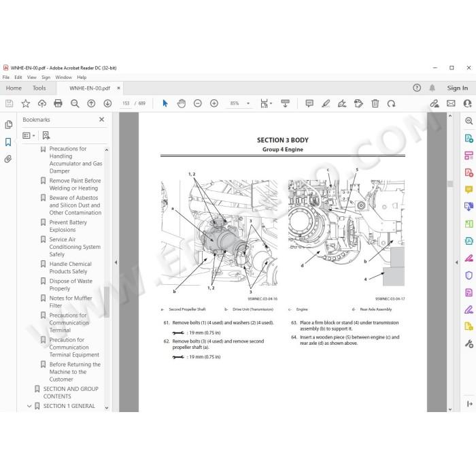This screenshot has width=476, height=476.
Task: Add the file to starred favorites
Action: 26,103
